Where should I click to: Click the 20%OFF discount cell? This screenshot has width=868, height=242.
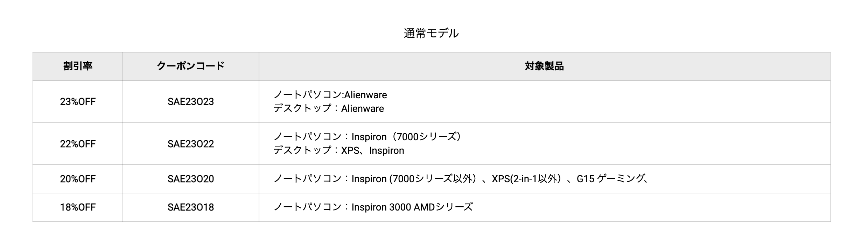point(78,179)
